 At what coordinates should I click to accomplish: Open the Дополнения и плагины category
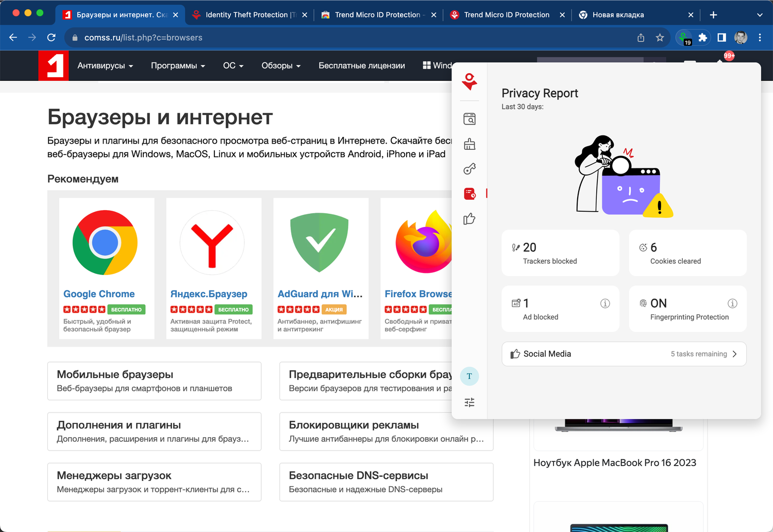154,432
